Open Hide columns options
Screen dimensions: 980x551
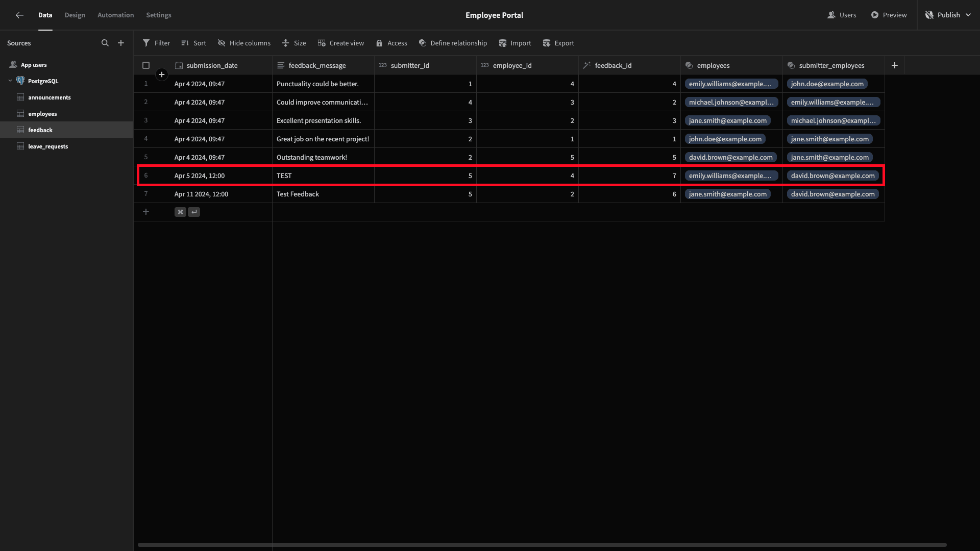244,43
